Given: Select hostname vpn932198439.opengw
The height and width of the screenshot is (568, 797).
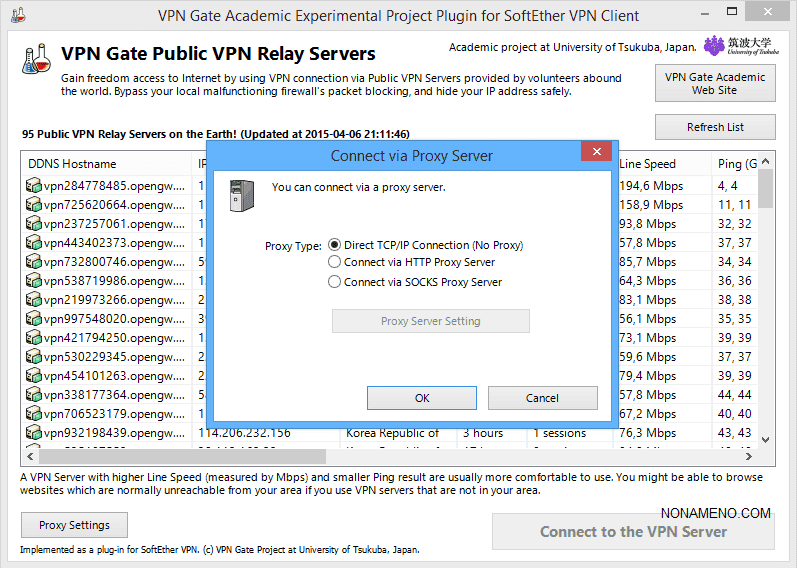Looking at the screenshot, I should click(114, 433).
